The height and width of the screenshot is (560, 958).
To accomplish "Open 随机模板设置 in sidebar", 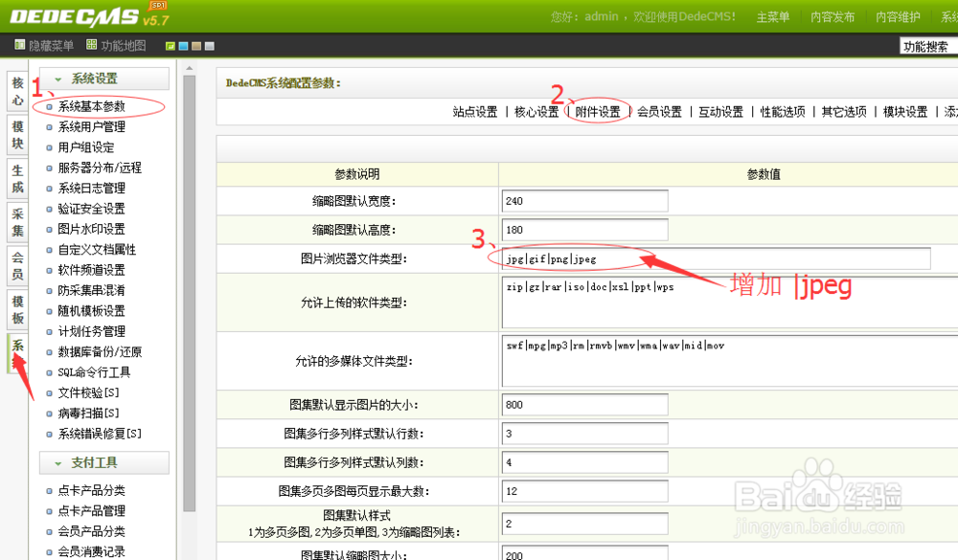I will 92,311.
